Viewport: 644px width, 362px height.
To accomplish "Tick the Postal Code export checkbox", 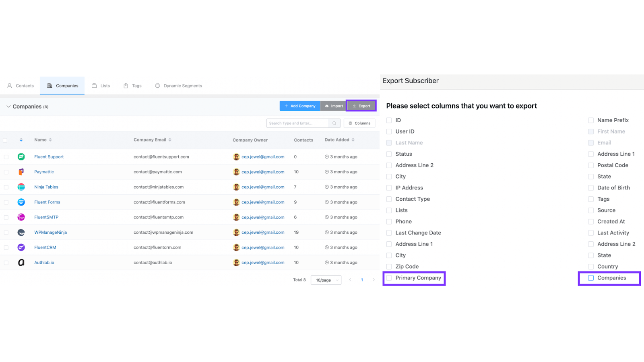I will pos(591,165).
